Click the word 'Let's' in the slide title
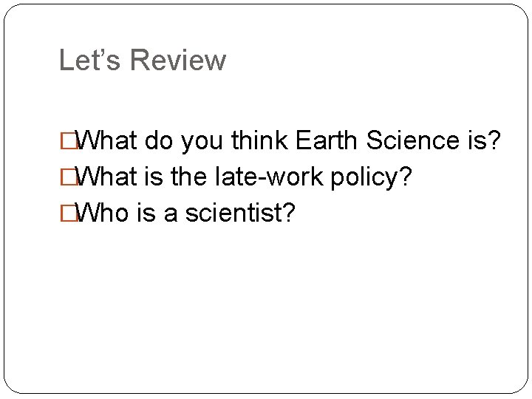 (x=89, y=60)
